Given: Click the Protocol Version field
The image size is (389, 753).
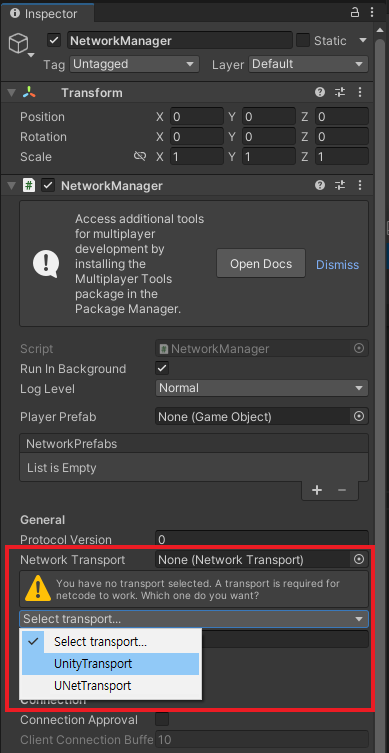Looking at the screenshot, I should (262, 539).
